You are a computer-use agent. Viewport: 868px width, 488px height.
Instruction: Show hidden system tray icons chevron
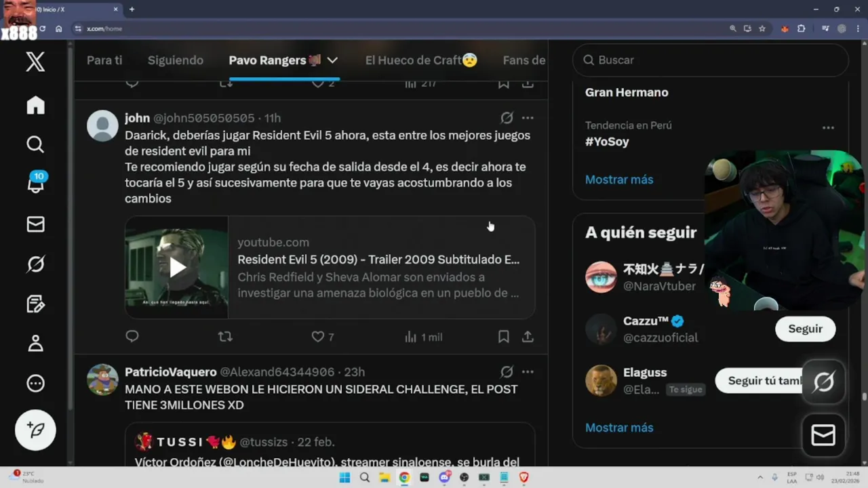(x=759, y=477)
